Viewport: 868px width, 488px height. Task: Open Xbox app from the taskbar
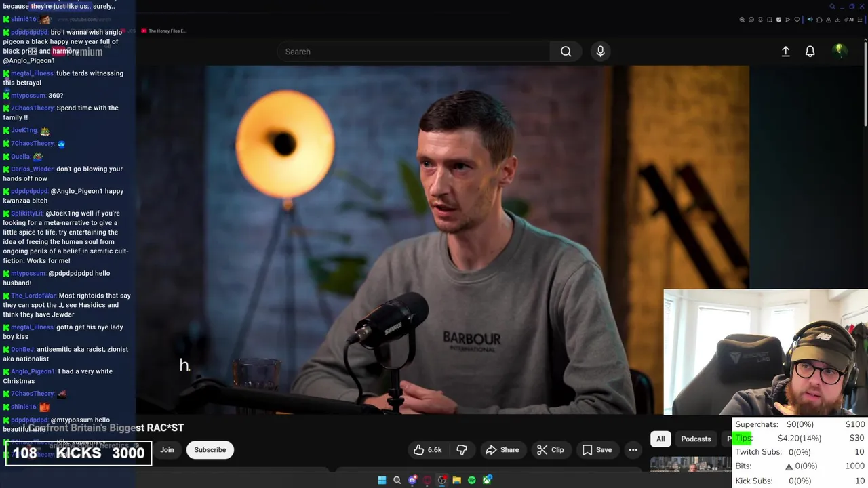coord(487,480)
